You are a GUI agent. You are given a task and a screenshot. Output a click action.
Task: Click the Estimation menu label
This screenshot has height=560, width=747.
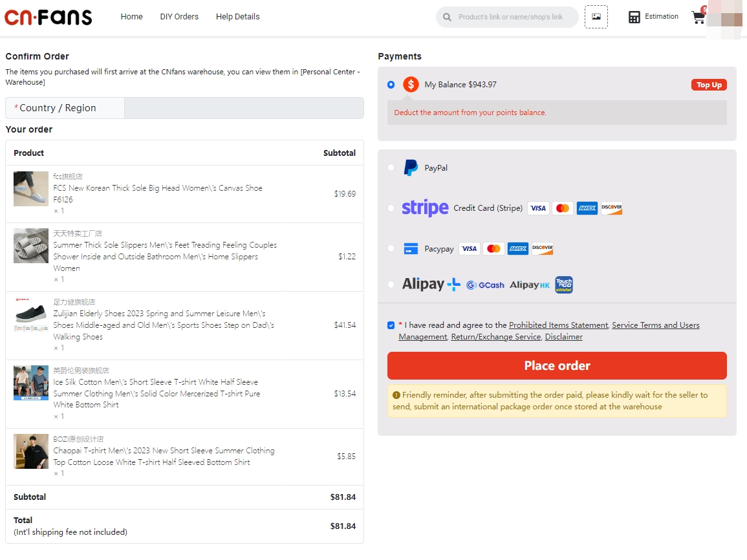point(661,17)
